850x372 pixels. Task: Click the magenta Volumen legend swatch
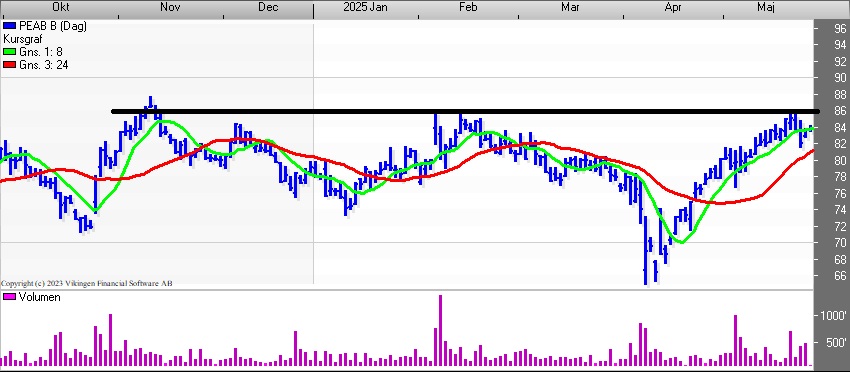coord(10,297)
